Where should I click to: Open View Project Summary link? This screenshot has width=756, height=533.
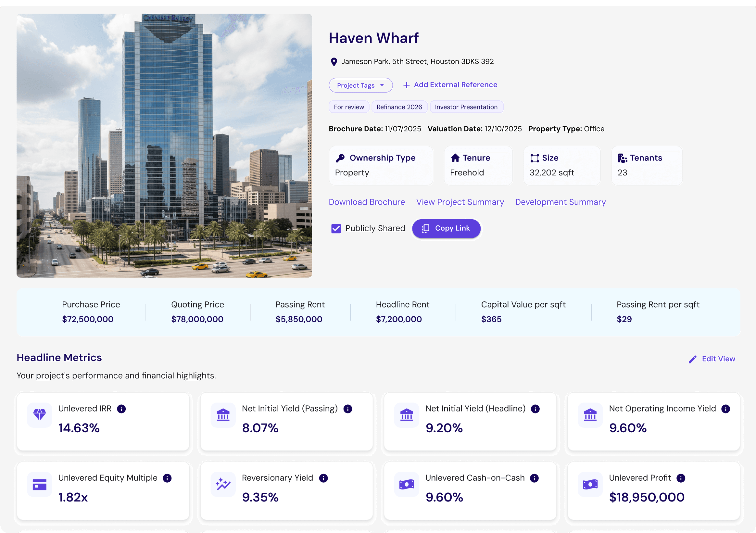[460, 202]
